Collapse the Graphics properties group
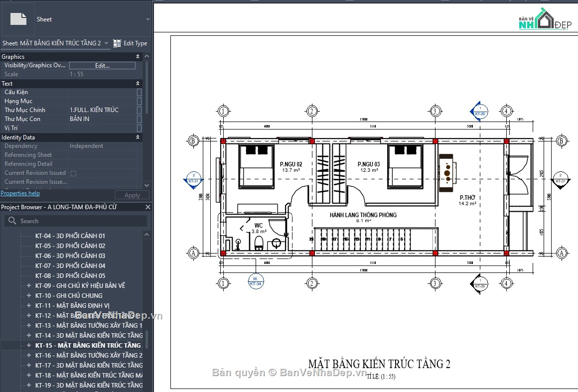This screenshot has width=578, height=392. click(x=138, y=56)
